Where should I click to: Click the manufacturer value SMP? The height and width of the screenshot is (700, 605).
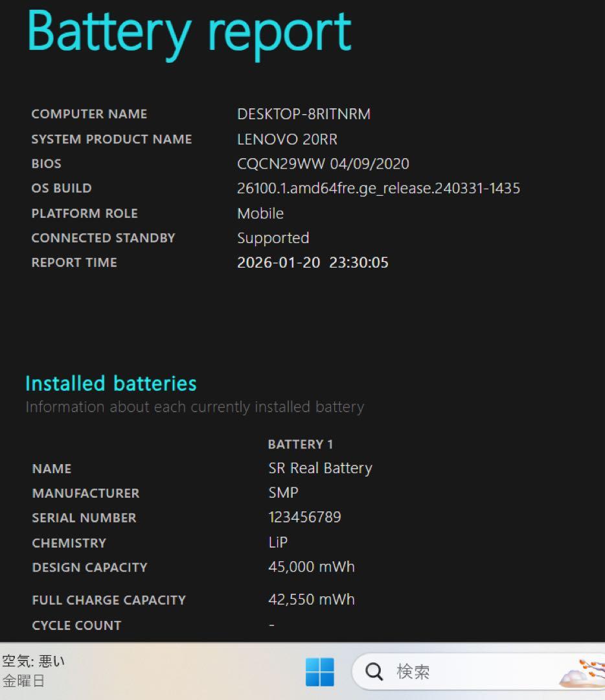[x=283, y=493]
